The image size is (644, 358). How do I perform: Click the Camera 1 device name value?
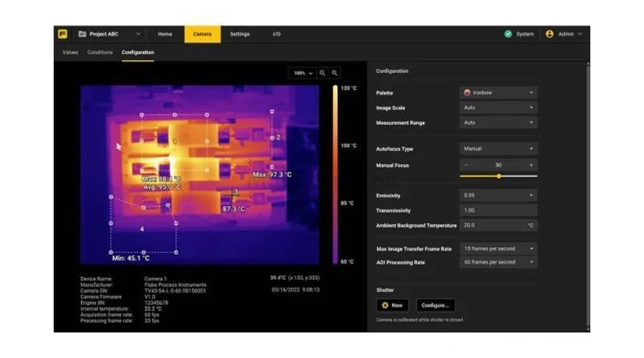click(155, 279)
